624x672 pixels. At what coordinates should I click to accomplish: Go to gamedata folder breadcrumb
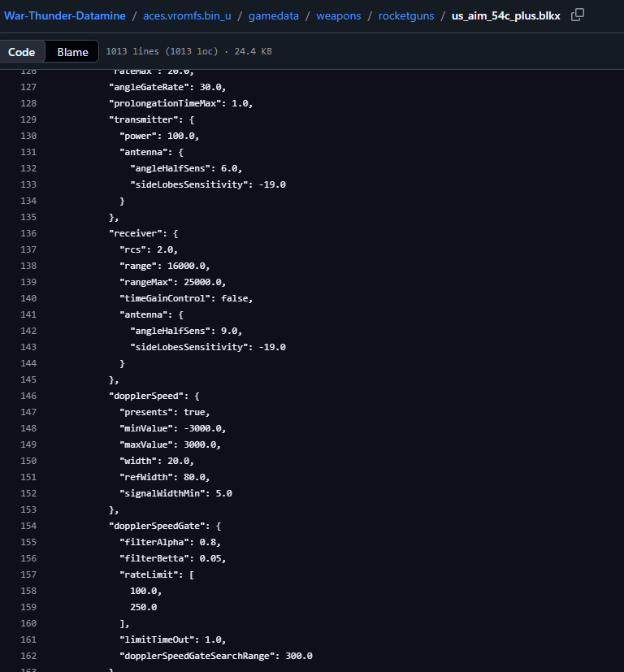[274, 16]
